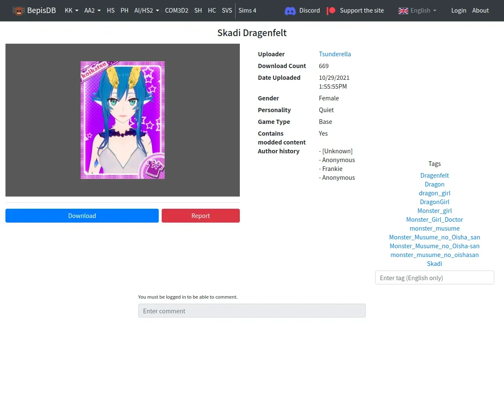Screen dimensions: 504x420
Task: Click the Patreon support icon
Action: [x=331, y=10]
